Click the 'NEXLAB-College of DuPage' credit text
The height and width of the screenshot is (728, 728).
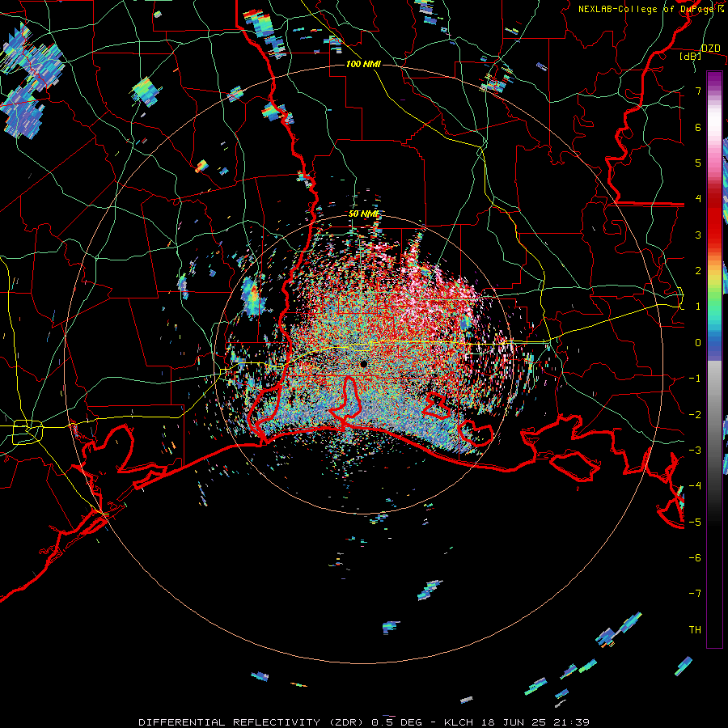(x=647, y=9)
